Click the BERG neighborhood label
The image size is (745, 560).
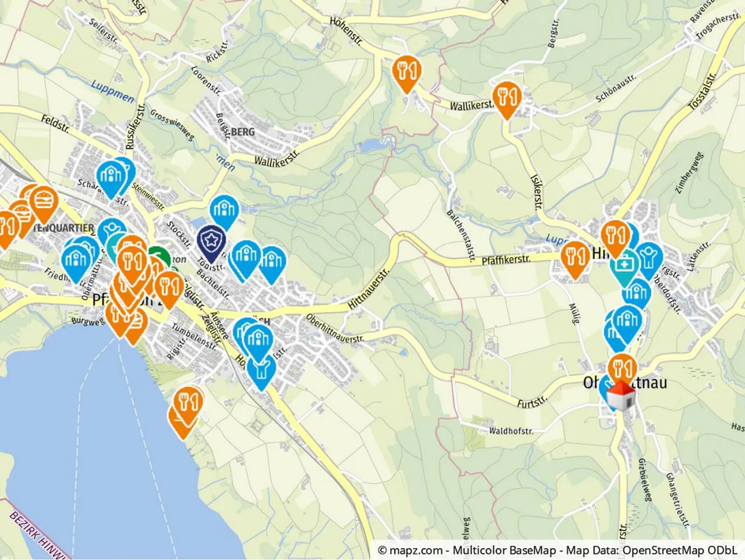pyautogui.click(x=243, y=132)
